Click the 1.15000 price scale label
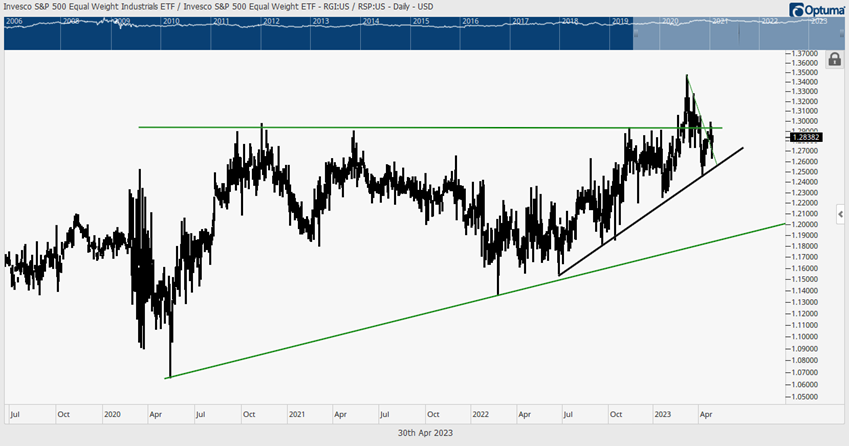849x446 pixels. point(805,279)
